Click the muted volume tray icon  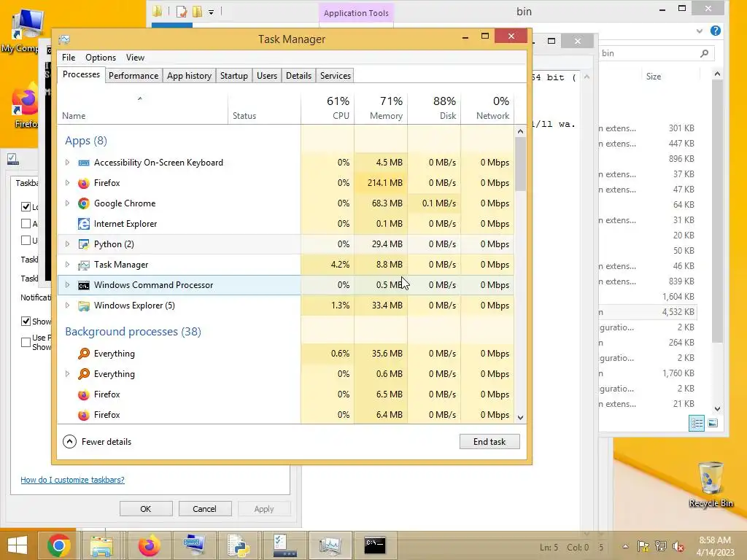pyautogui.click(x=678, y=546)
